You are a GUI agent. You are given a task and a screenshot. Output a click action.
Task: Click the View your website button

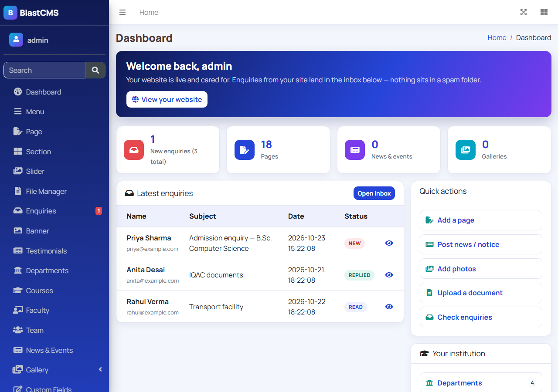[167, 99]
